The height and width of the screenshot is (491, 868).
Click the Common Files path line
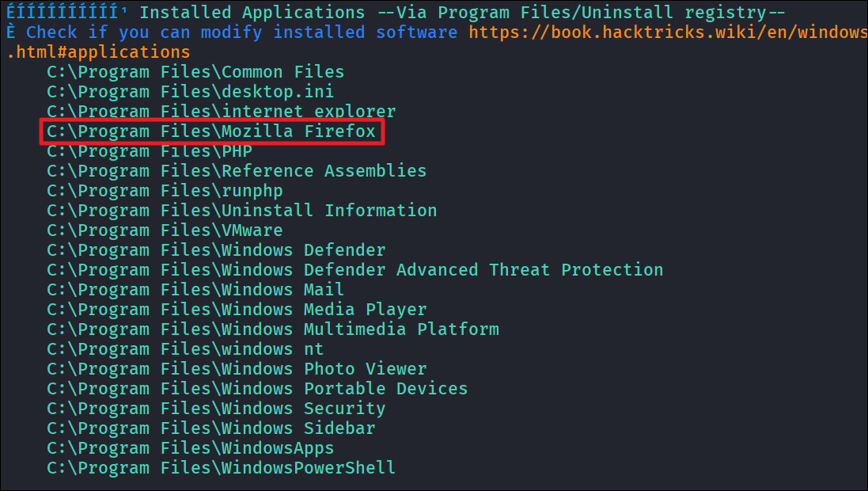[195, 72]
